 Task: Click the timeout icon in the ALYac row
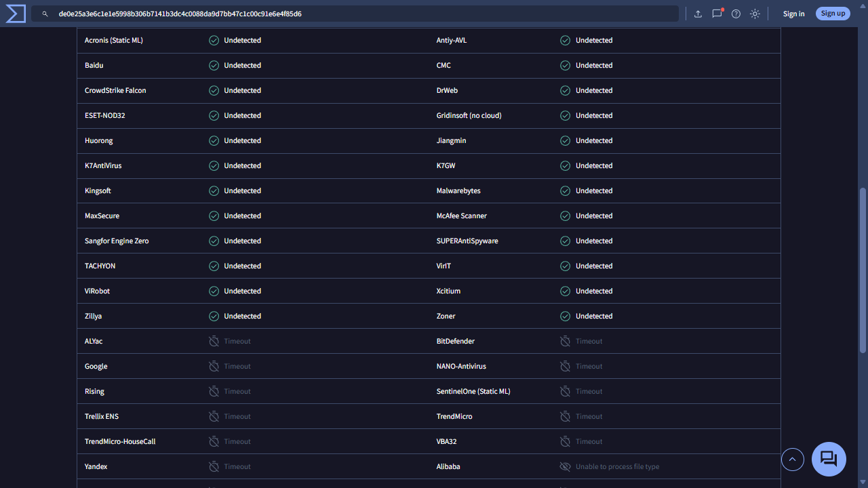(214, 342)
